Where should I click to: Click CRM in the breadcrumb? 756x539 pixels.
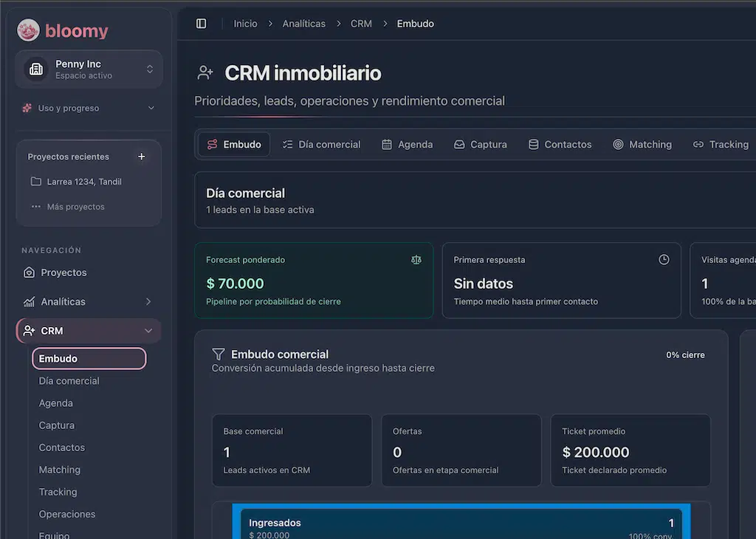coord(360,24)
